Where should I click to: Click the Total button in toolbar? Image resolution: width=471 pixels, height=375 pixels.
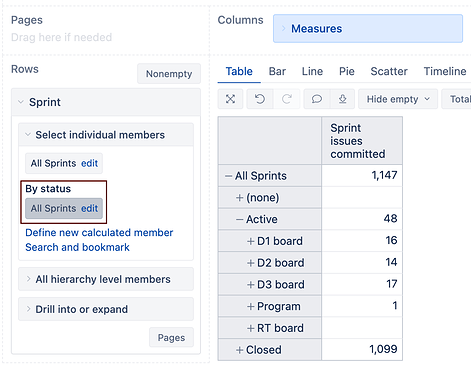point(457,99)
